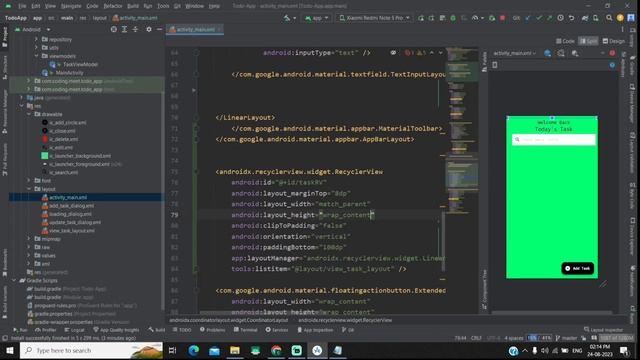Open the Tools menu

tap(163, 6)
